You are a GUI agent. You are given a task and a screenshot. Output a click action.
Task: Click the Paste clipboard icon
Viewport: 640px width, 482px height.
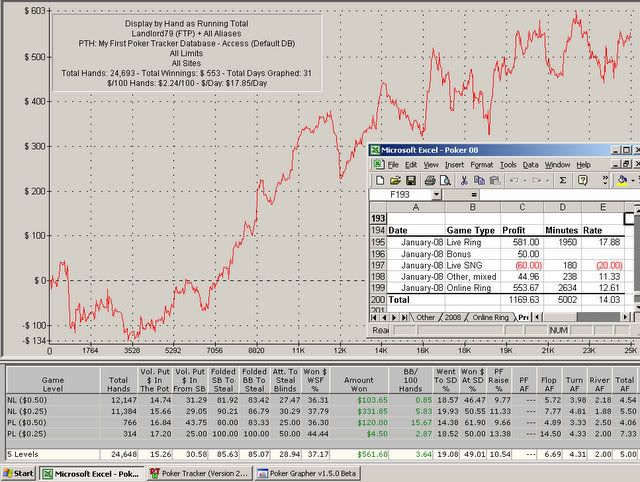(x=495, y=180)
